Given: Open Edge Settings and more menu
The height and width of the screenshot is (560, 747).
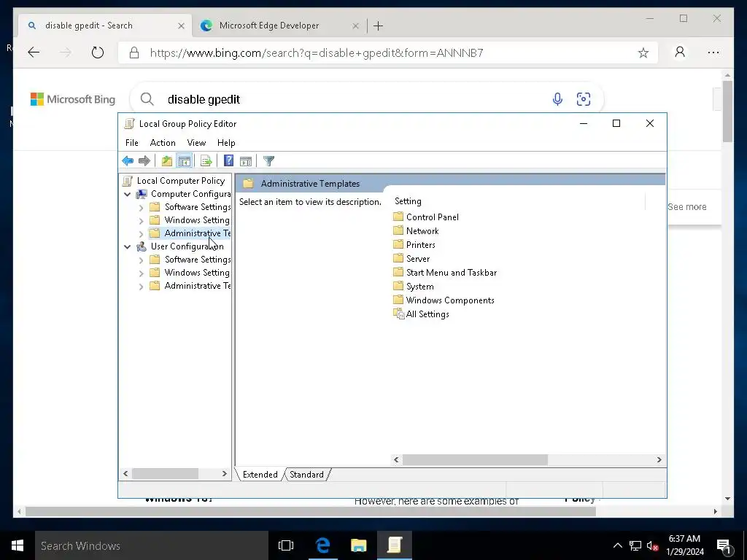Looking at the screenshot, I should [713, 52].
